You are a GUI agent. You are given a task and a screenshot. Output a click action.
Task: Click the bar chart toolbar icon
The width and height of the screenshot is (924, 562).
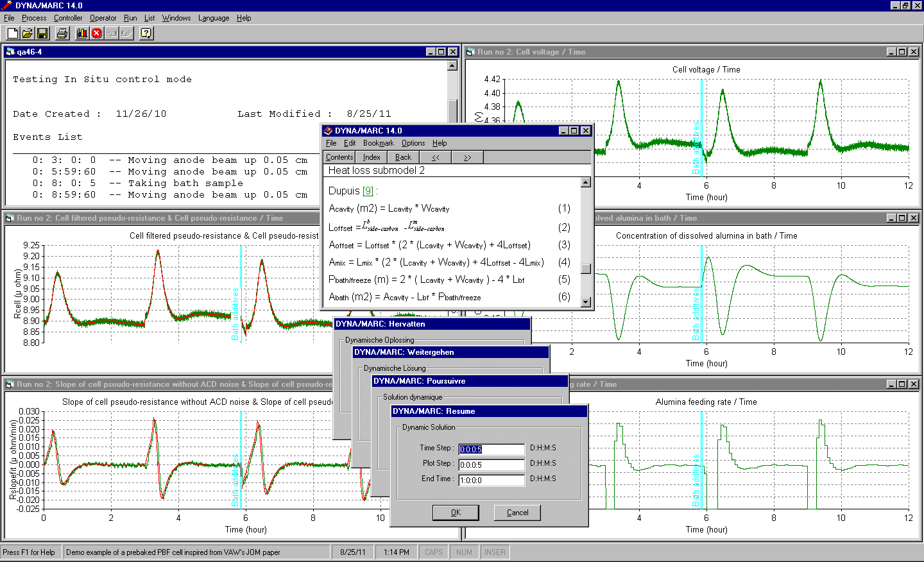coord(82,33)
